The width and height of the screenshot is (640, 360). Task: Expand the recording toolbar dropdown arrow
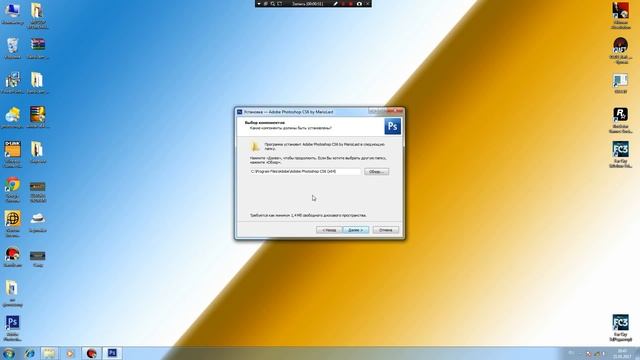[x=259, y=4]
